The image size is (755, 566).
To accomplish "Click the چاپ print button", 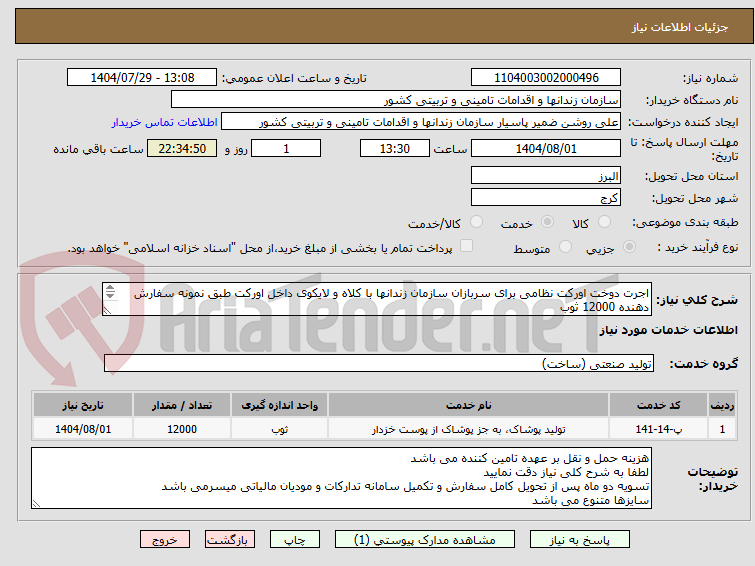I will pyautogui.click(x=295, y=540).
